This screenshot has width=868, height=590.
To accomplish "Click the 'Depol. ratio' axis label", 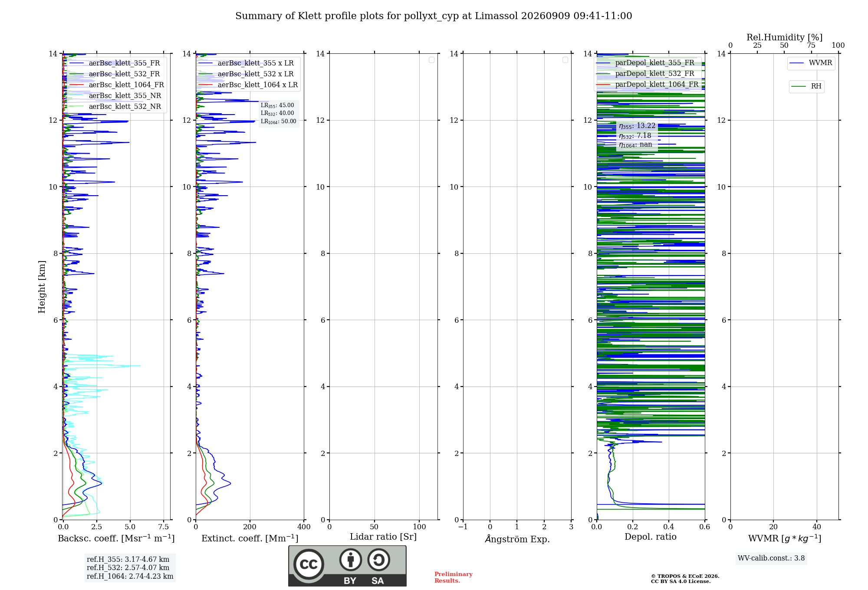I will coord(651,537).
